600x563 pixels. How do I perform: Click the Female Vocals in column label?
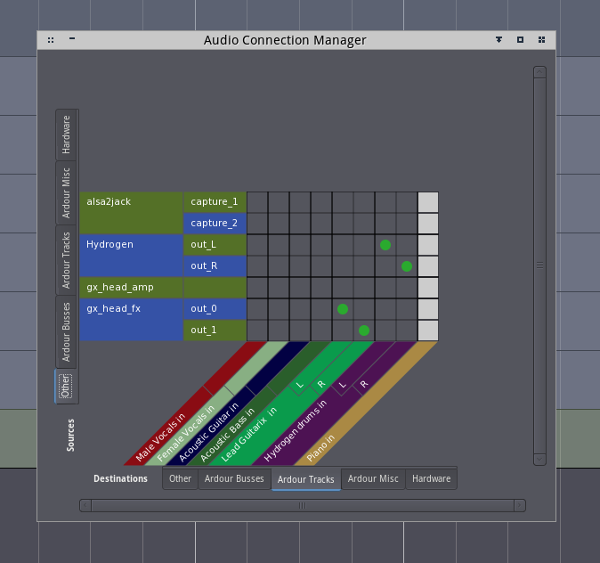186,432
